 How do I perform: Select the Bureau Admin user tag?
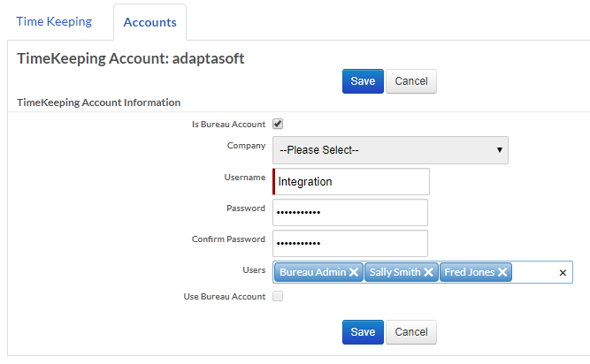[x=312, y=273]
